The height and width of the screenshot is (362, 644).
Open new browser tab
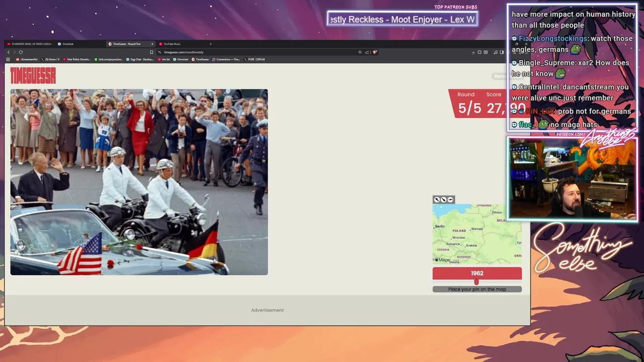pos(210,44)
